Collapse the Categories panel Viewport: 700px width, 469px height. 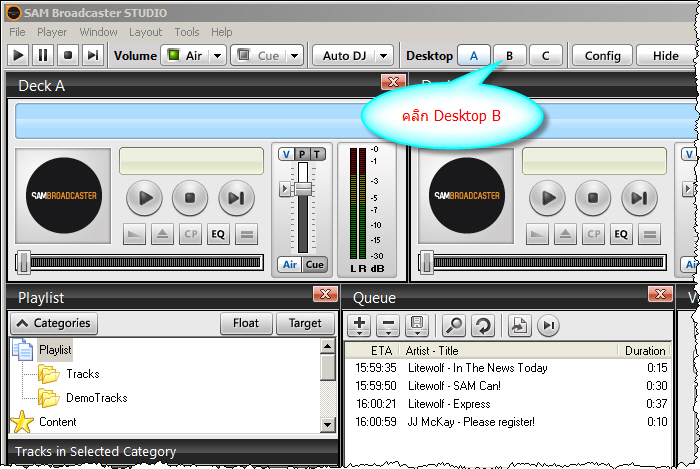coord(54,323)
